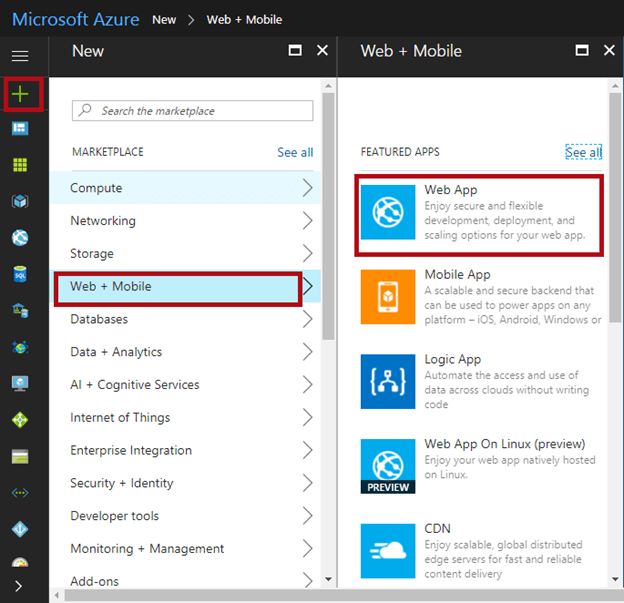Expand the Compute category chevron

tap(307, 188)
